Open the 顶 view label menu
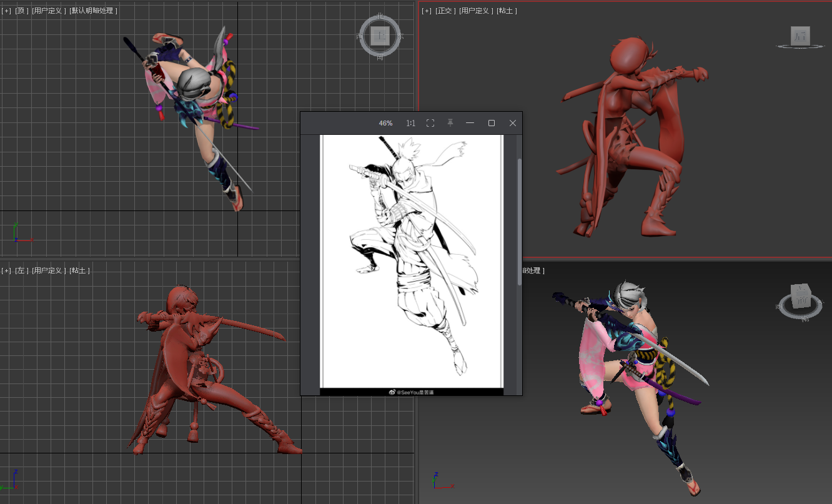 pyautogui.click(x=22, y=11)
